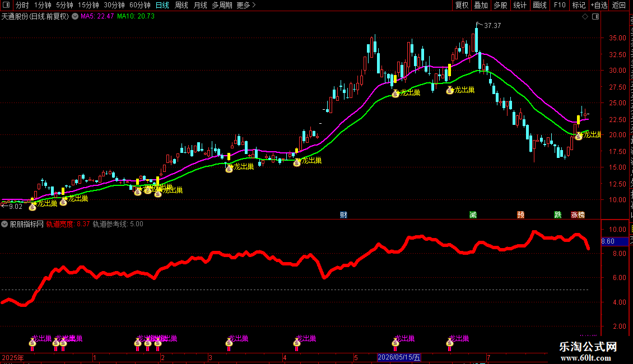Viewport: 633px width, 364px height.
Task: Click the 37.37 high price label
Action: (492, 26)
